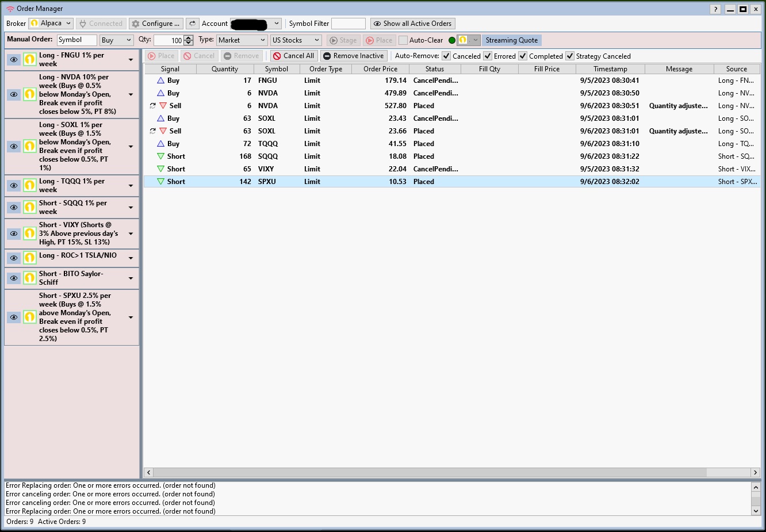Screen dimensions: 766x532
Task: Click the replace arrows icon on SOXL sell row
Action: tap(152, 131)
